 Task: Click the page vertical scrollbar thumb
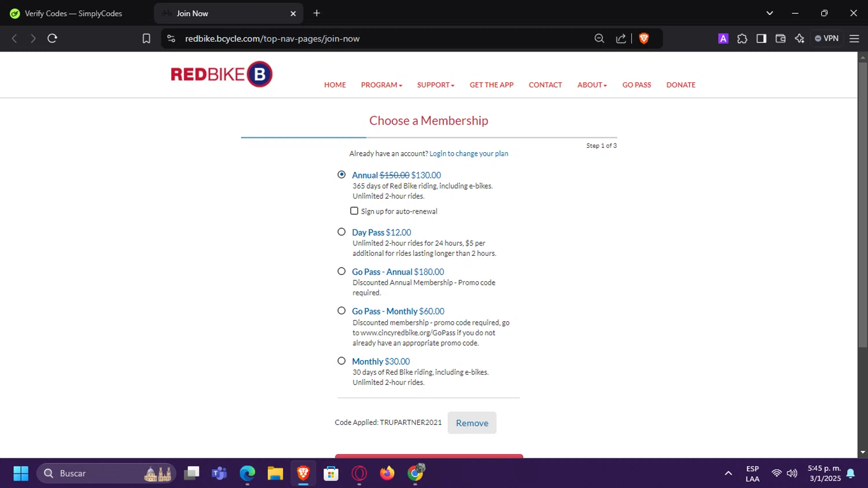(x=863, y=206)
